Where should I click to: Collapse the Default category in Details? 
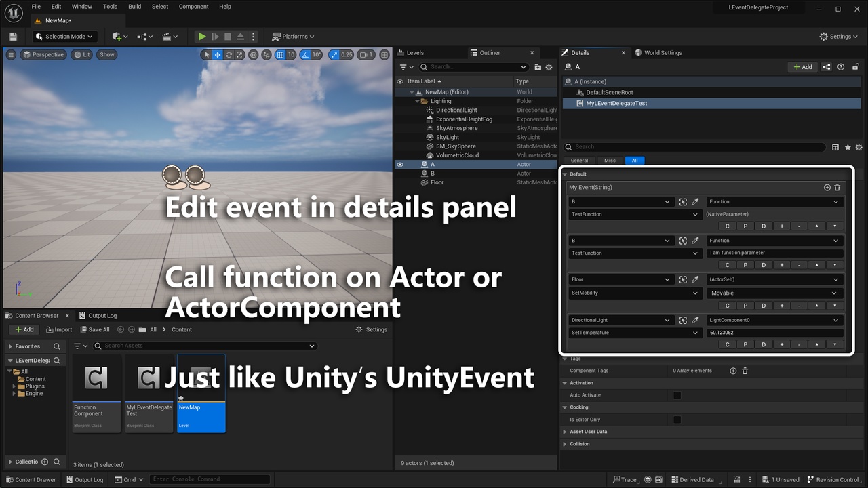tap(565, 174)
